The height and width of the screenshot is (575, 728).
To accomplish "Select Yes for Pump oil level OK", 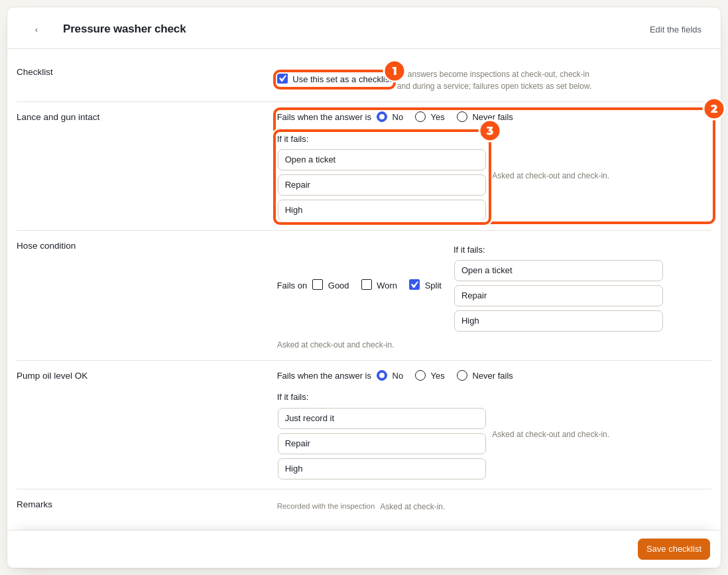I will click(x=420, y=375).
